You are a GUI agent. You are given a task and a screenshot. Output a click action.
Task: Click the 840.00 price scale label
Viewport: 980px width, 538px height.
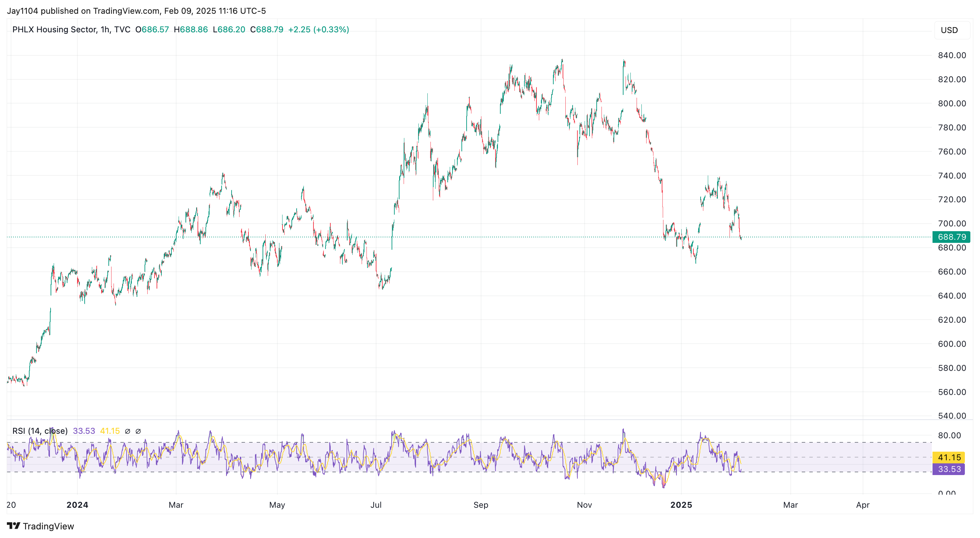[952, 55]
